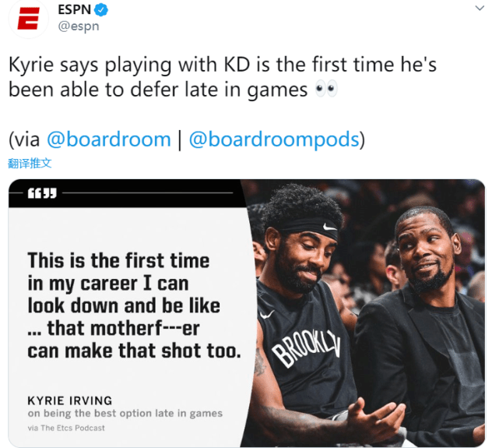The height and width of the screenshot is (448, 499).
Task: Click the blue verified badge
Action: [101, 10]
